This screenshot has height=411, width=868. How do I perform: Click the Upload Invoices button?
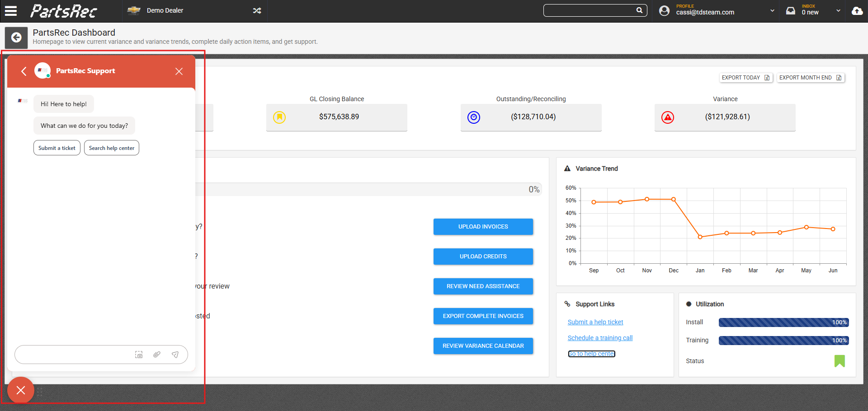tap(483, 227)
